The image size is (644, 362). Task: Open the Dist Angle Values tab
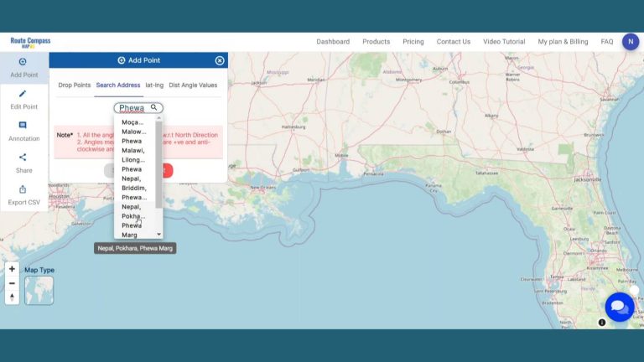pyautogui.click(x=193, y=85)
